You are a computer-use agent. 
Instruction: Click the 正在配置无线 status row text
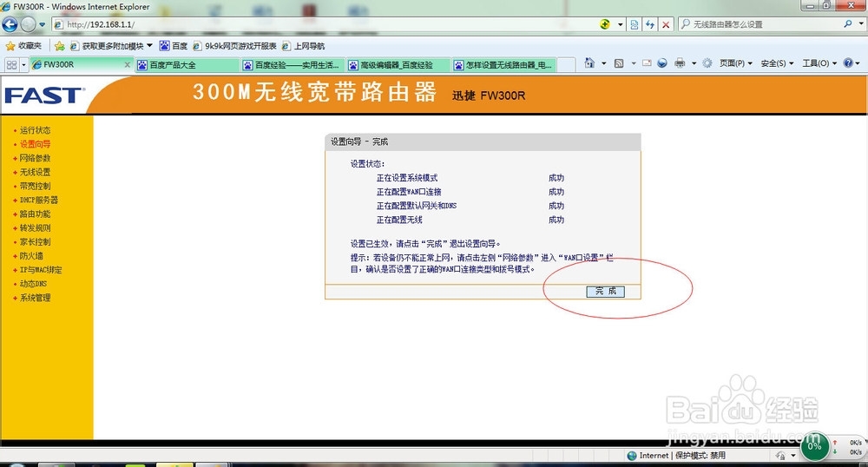coord(399,220)
